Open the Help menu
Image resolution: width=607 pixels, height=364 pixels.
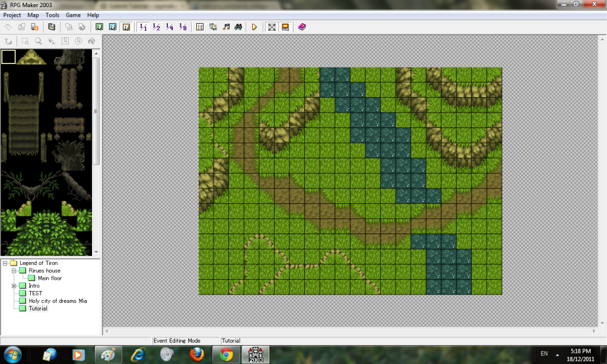[93, 15]
